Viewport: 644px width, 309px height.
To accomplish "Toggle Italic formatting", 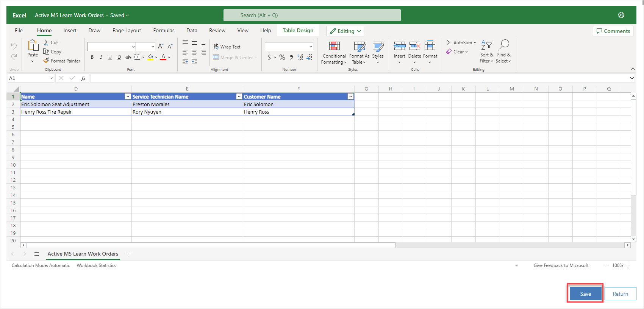I will pos(101,57).
